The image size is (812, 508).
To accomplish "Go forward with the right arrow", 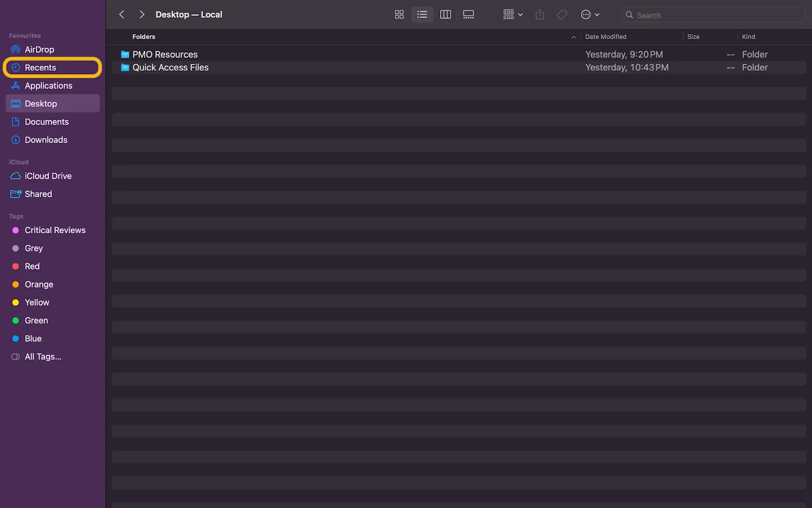I will (142, 15).
